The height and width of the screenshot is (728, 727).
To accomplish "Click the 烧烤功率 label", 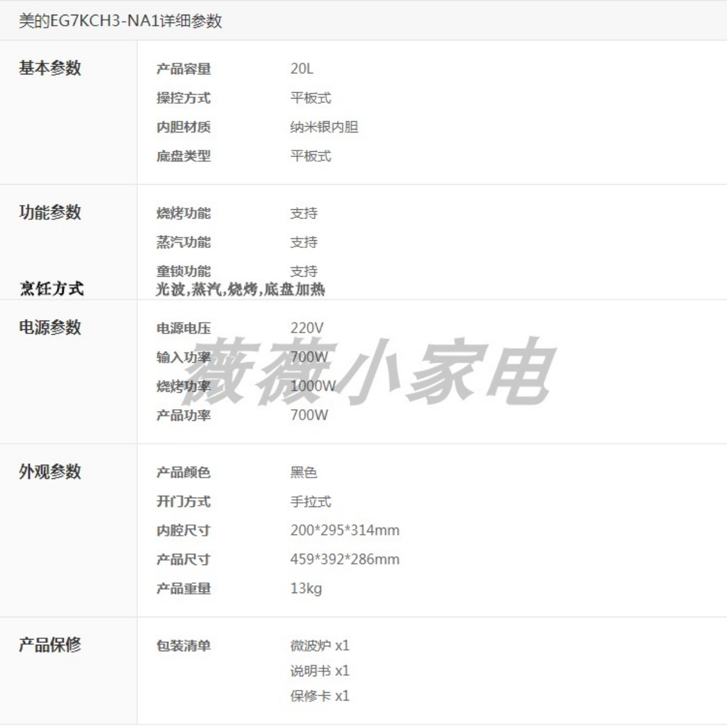I will 184,386.
